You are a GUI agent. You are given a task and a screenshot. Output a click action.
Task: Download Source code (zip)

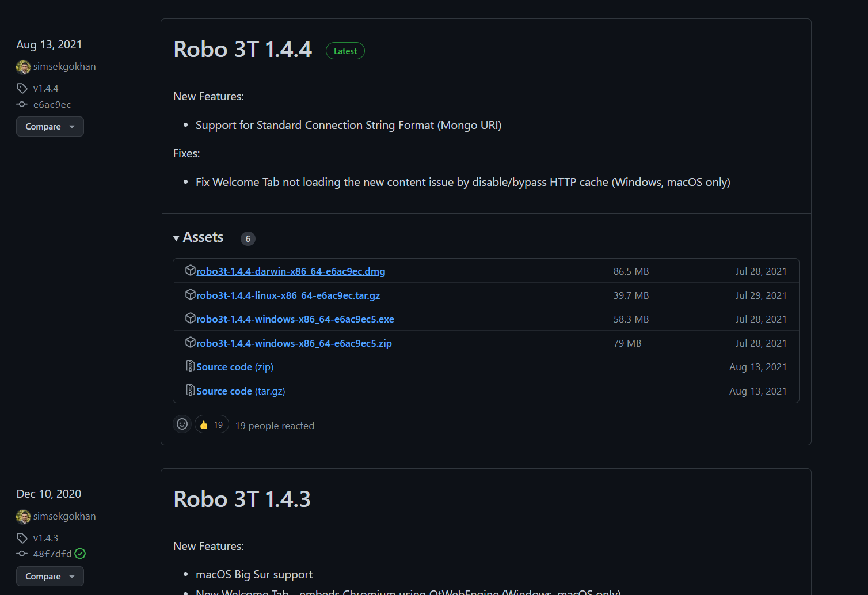click(x=235, y=367)
